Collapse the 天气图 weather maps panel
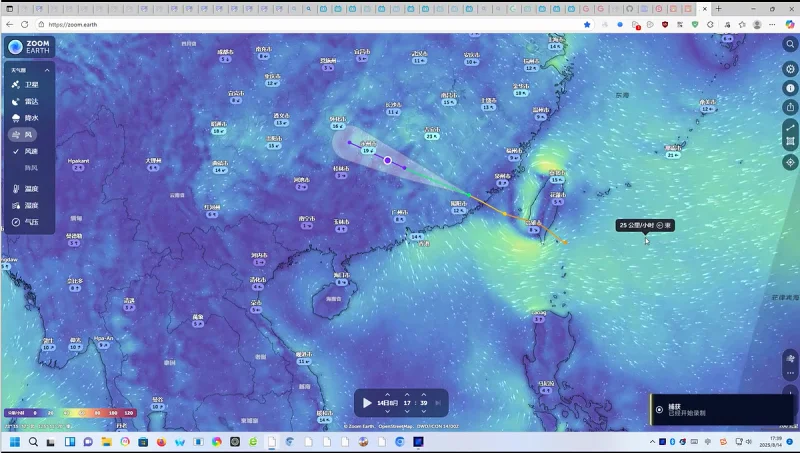The height and width of the screenshot is (453, 800). [x=46, y=70]
